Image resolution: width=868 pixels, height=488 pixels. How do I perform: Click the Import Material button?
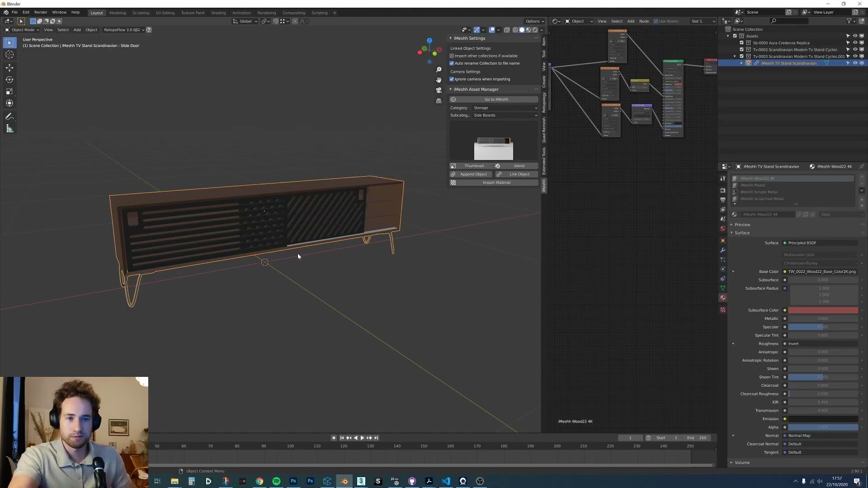tap(494, 183)
